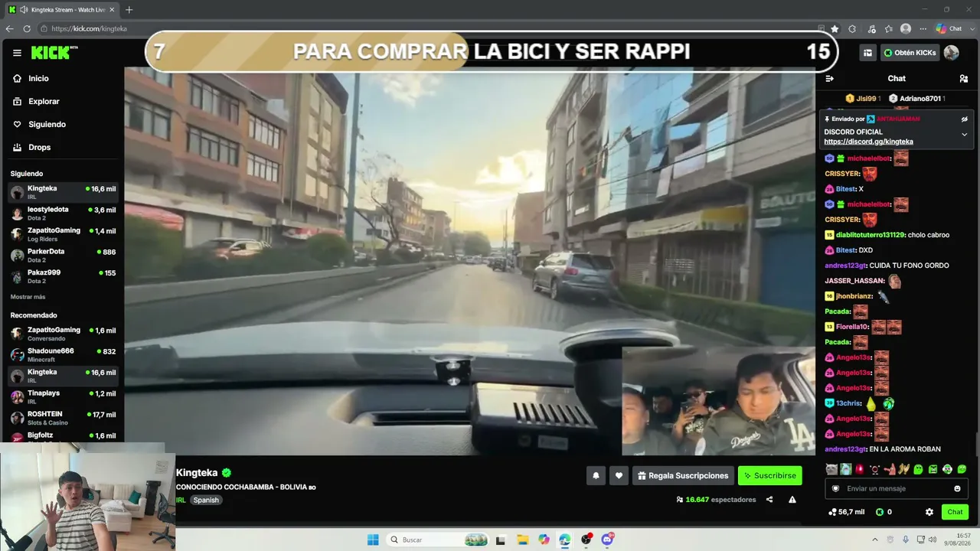Open browser extensions puzzle icon
The width and height of the screenshot is (980, 551).
[x=852, y=28]
